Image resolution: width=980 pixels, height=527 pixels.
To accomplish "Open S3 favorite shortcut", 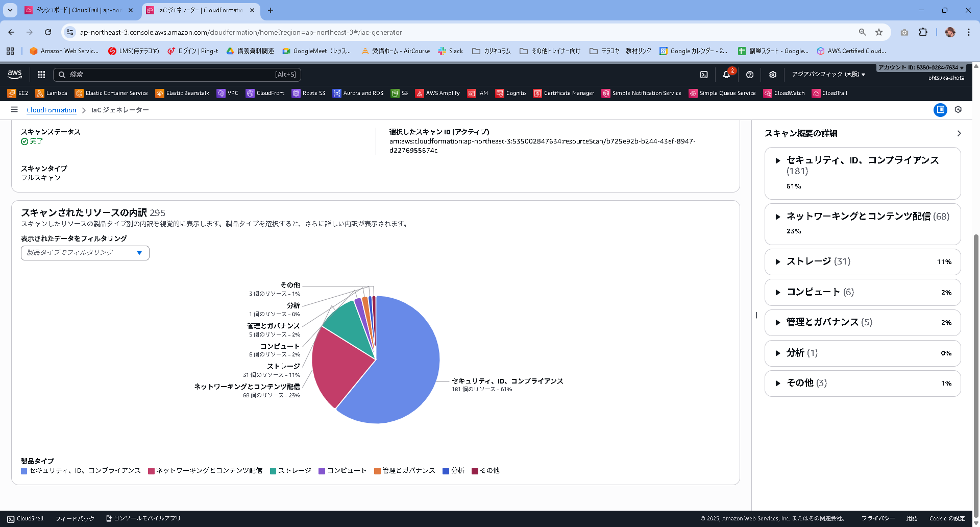I will (x=400, y=93).
